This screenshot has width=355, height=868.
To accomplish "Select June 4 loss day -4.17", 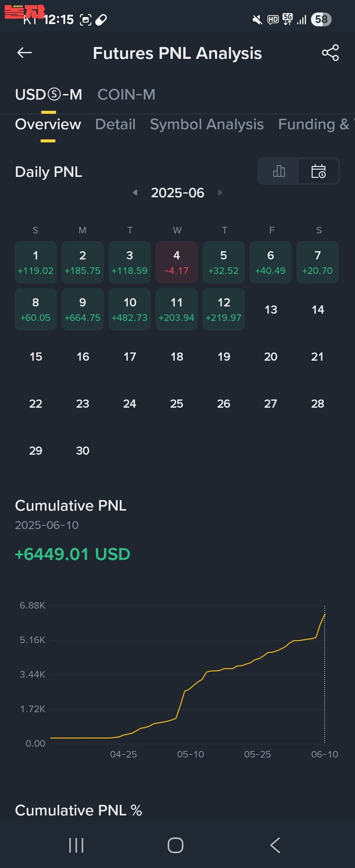I will (177, 262).
